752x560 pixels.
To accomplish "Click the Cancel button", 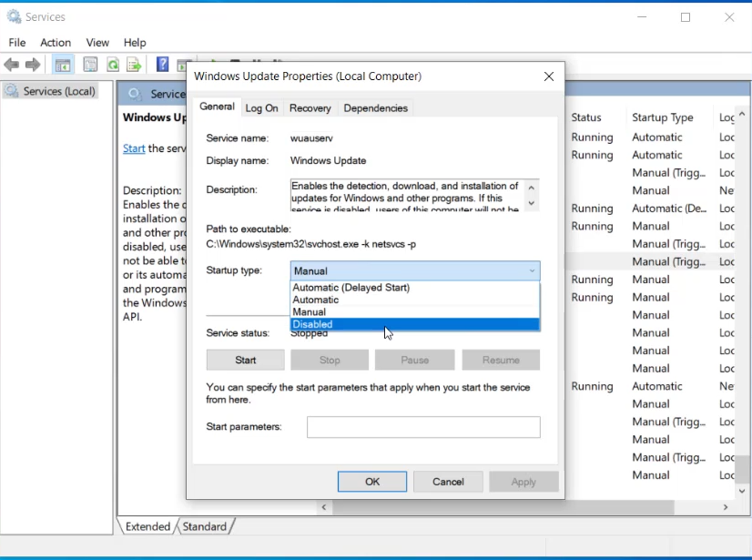I will (448, 482).
